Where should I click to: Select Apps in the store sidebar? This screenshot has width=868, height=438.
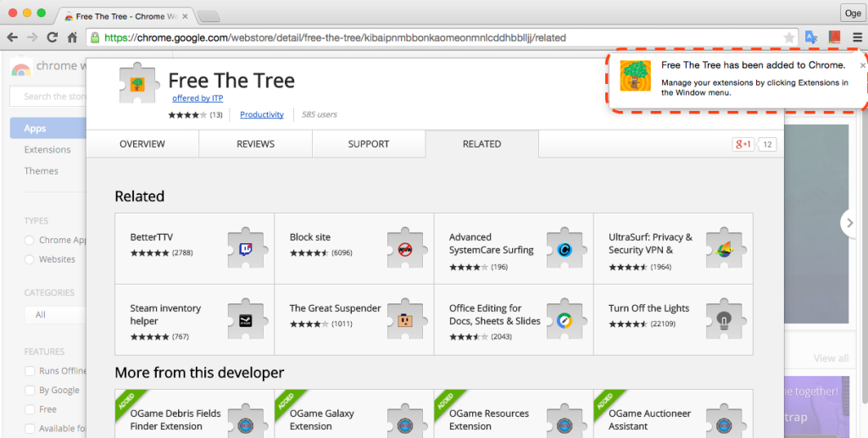tap(48, 128)
